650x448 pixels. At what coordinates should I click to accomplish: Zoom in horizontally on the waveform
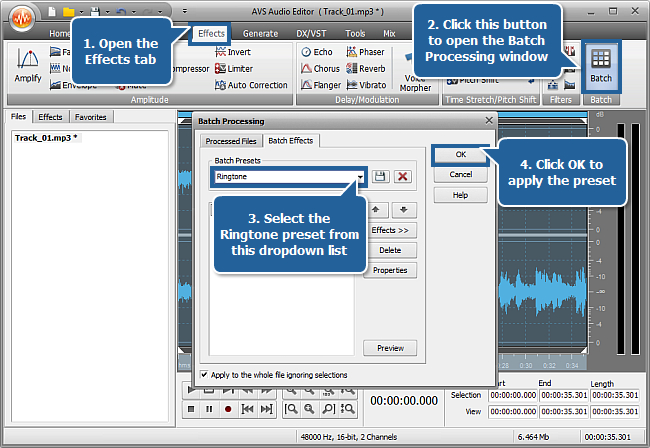pos(310,409)
